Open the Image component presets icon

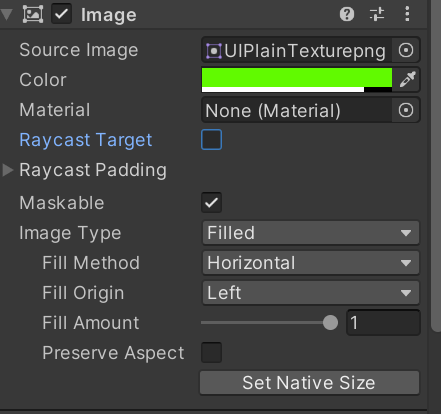[377, 15]
